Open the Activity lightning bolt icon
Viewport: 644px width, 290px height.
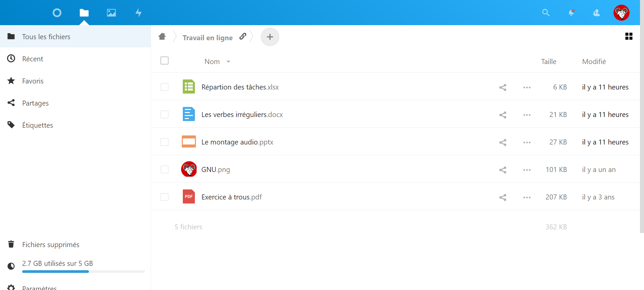138,13
